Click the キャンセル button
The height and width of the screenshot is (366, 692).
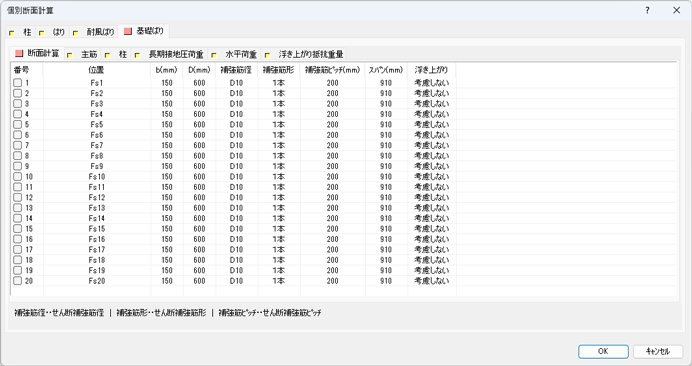point(658,351)
